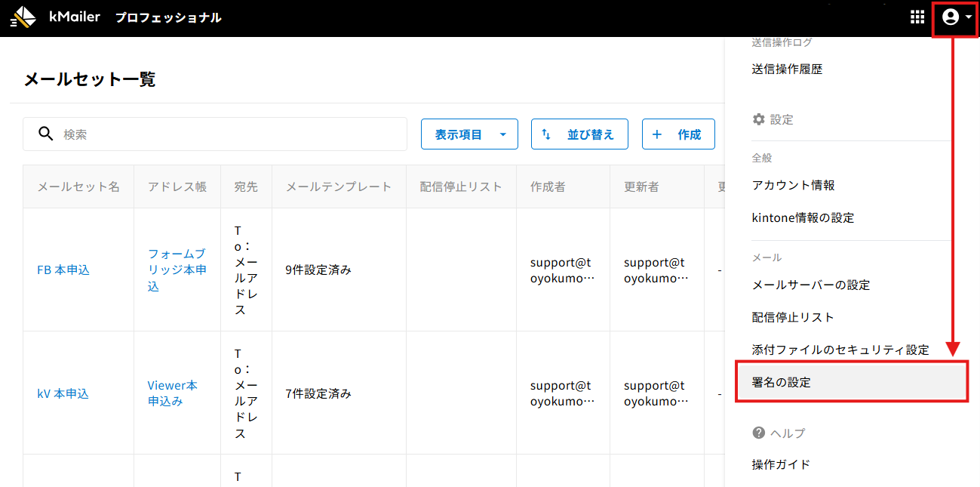980x487 pixels.
Task: Open フォームブリッジ本申込 address book link
Action: [x=177, y=270]
